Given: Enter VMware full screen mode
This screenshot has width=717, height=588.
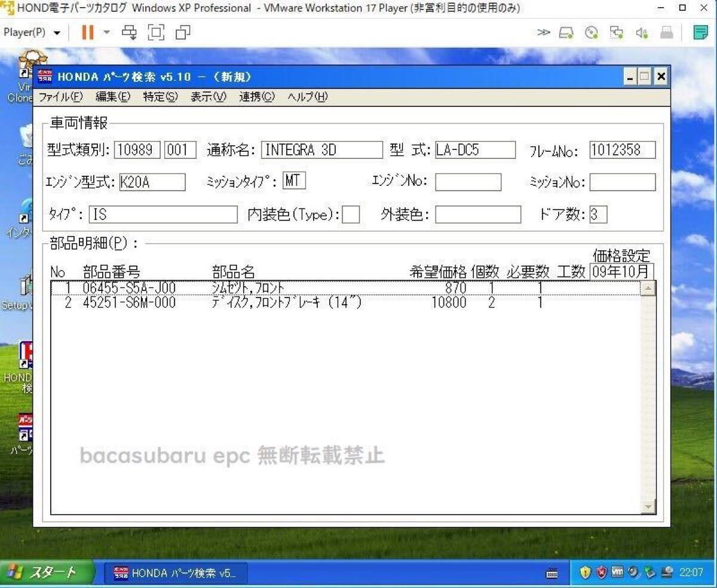Looking at the screenshot, I should click(x=156, y=32).
